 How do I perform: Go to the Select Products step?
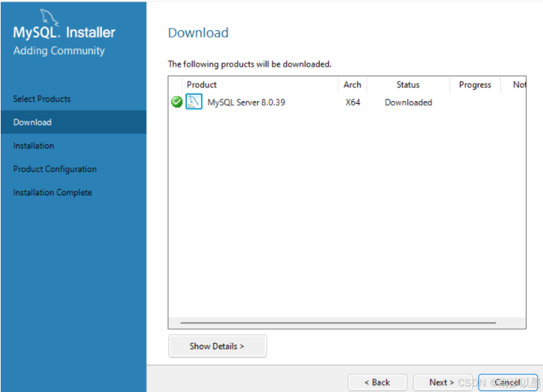tap(42, 99)
